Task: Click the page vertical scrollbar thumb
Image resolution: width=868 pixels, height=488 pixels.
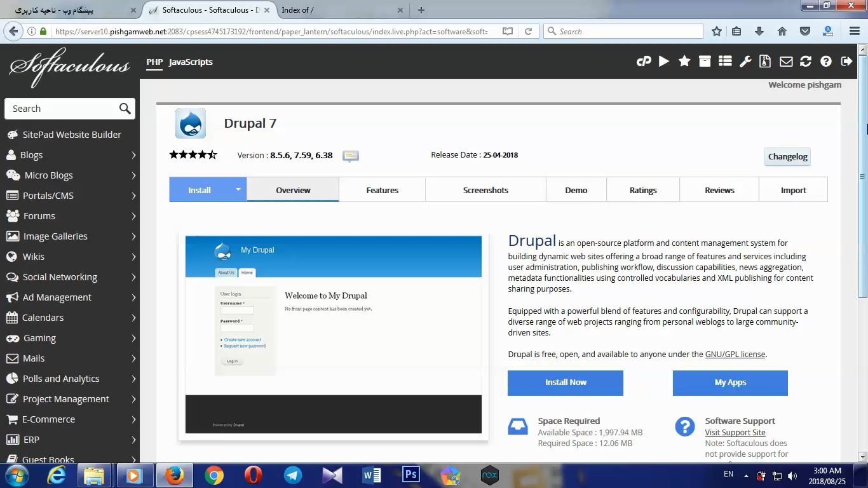Action: click(x=862, y=177)
